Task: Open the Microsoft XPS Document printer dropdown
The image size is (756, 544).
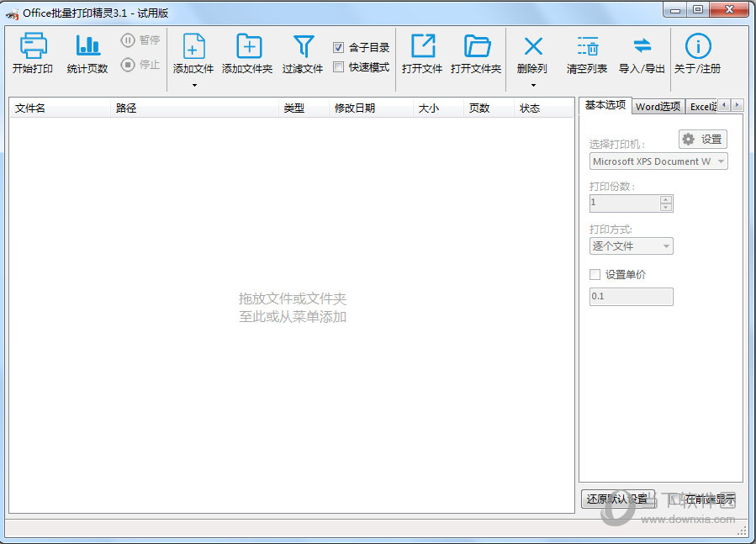Action: click(x=658, y=161)
